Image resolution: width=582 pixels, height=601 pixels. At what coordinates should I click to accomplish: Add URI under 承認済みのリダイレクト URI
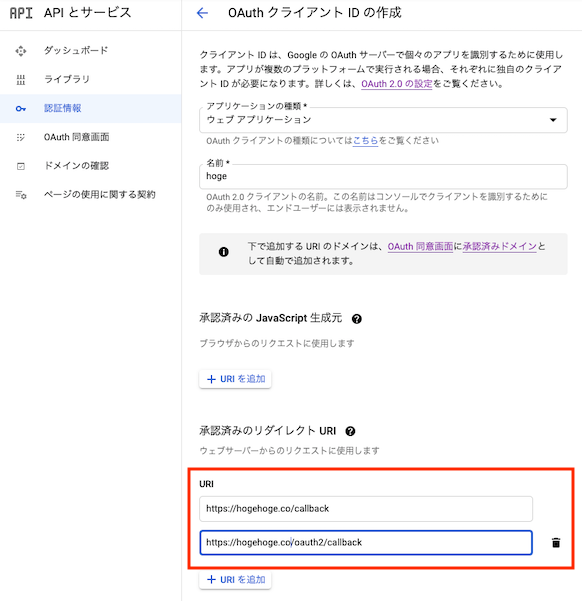pyautogui.click(x=235, y=580)
